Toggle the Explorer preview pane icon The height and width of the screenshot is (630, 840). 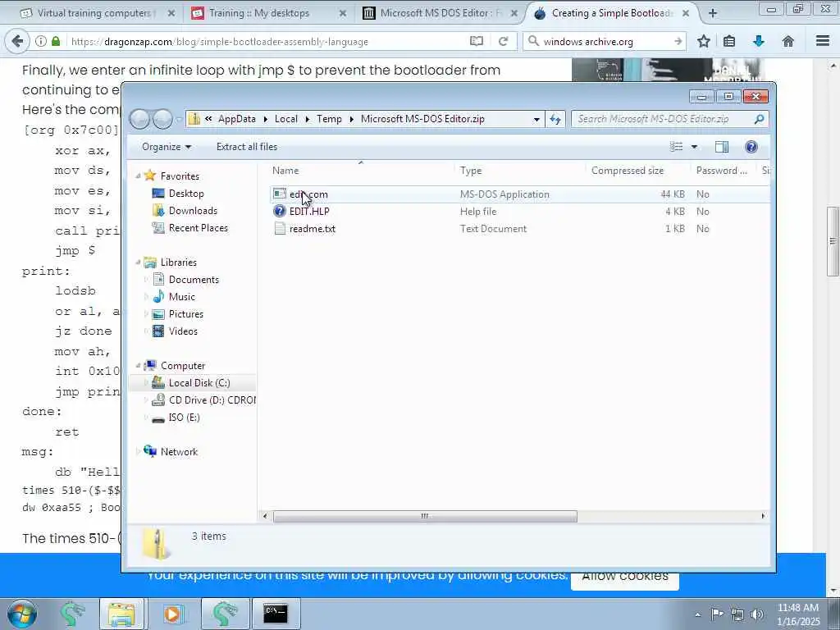click(x=722, y=147)
